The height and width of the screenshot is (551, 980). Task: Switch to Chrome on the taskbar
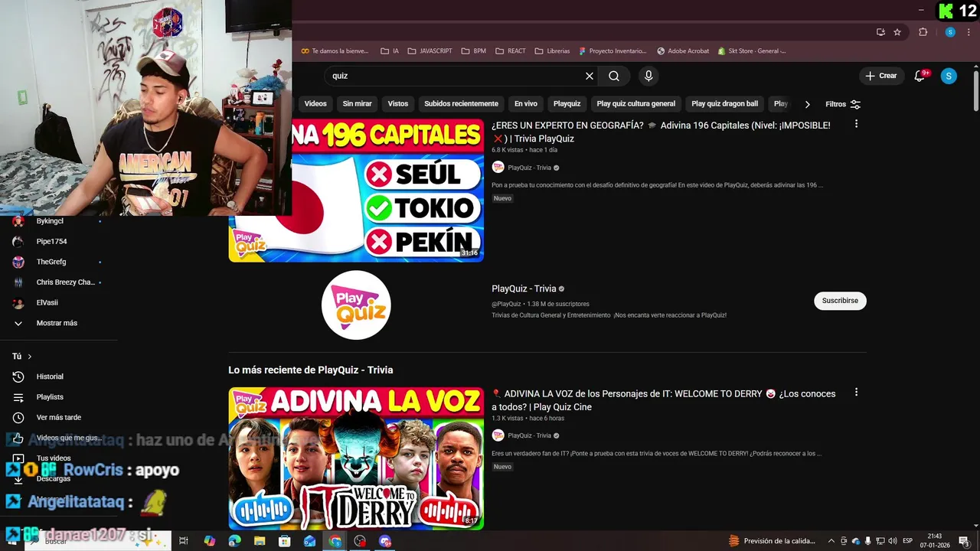tap(335, 541)
